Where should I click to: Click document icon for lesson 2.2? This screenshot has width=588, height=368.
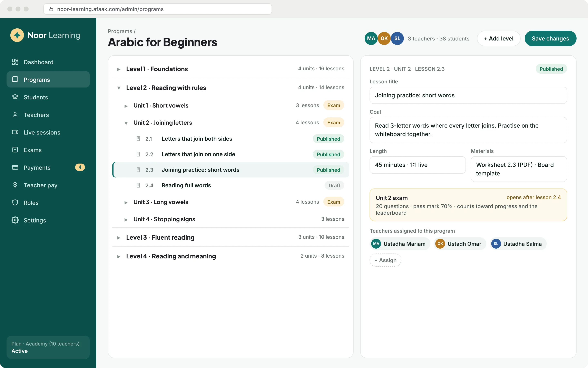(138, 154)
